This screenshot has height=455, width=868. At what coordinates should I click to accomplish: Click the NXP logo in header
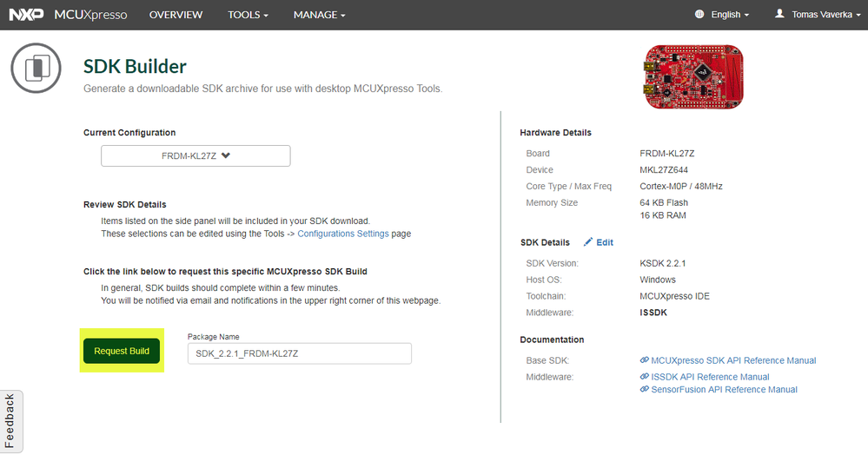coord(26,15)
